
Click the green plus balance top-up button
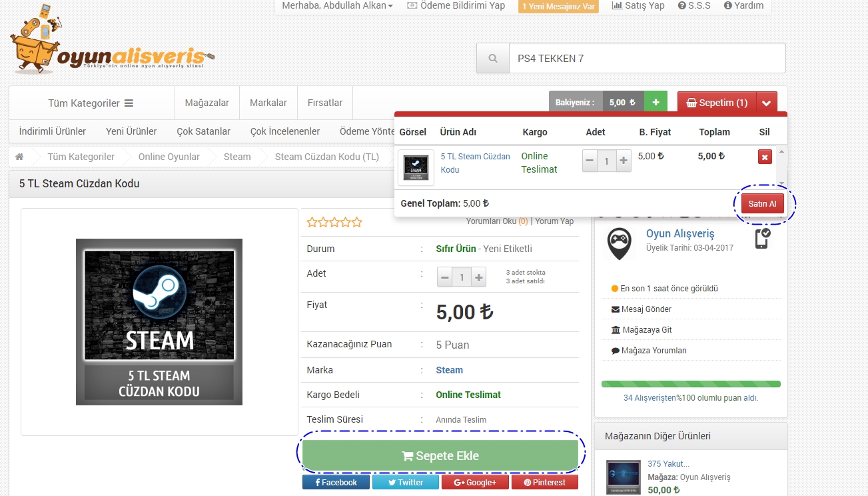[656, 103]
